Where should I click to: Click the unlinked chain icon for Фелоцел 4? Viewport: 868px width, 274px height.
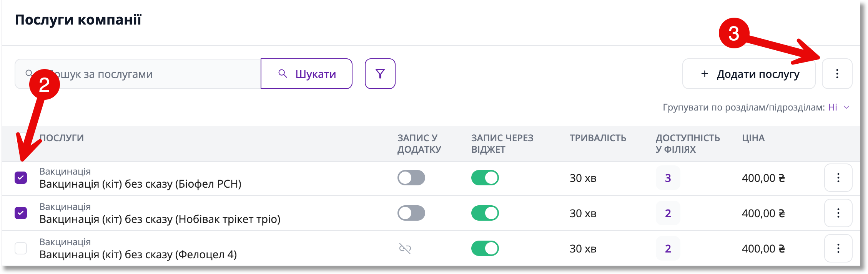pyautogui.click(x=405, y=249)
